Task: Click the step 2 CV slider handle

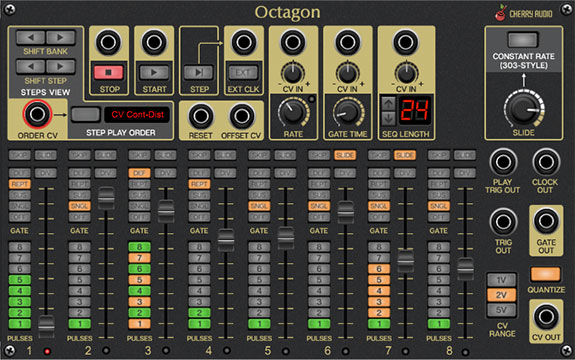Action: tap(106, 198)
